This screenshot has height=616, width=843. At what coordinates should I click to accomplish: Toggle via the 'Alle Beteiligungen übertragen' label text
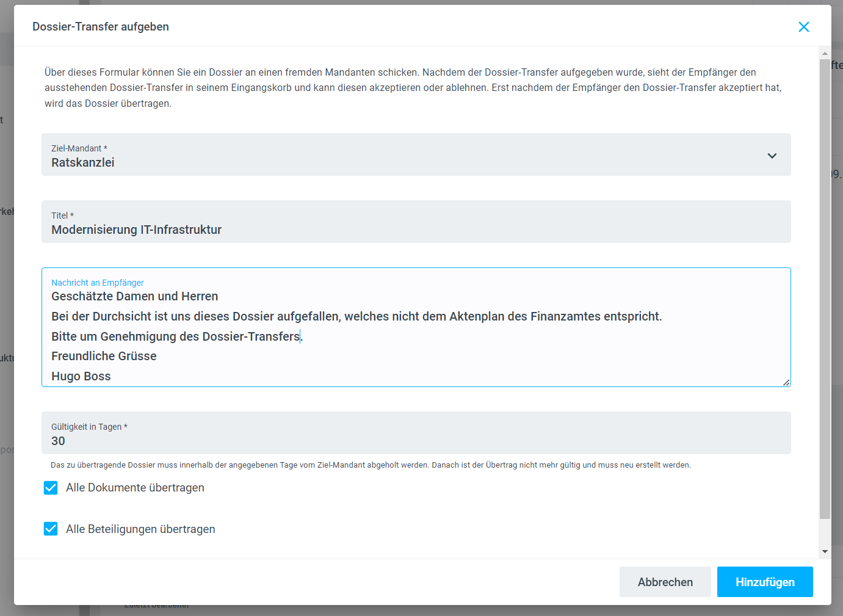click(140, 529)
